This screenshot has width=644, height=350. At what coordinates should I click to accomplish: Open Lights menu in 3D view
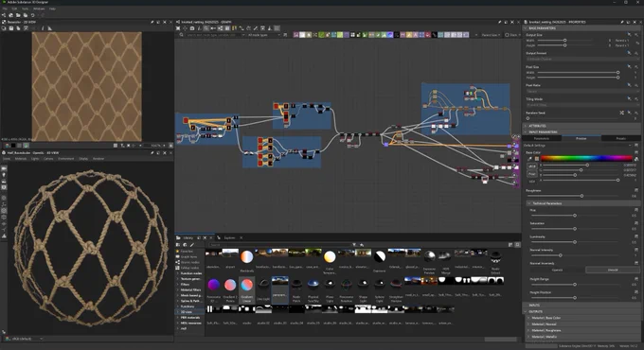(x=34, y=159)
